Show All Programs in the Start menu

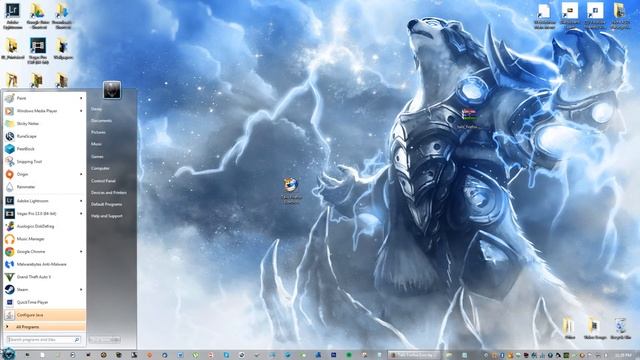(44, 327)
